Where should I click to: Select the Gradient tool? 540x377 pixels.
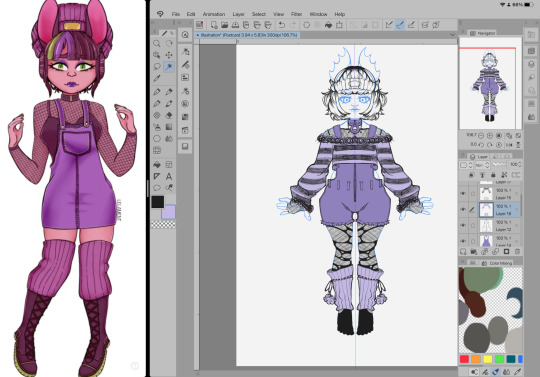(x=169, y=127)
